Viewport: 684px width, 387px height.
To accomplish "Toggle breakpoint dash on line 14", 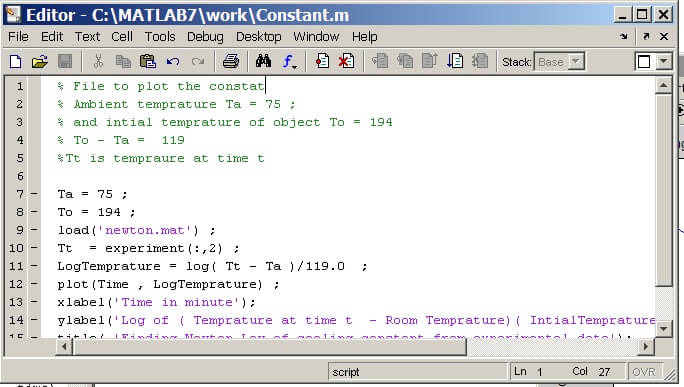I will click(34, 320).
